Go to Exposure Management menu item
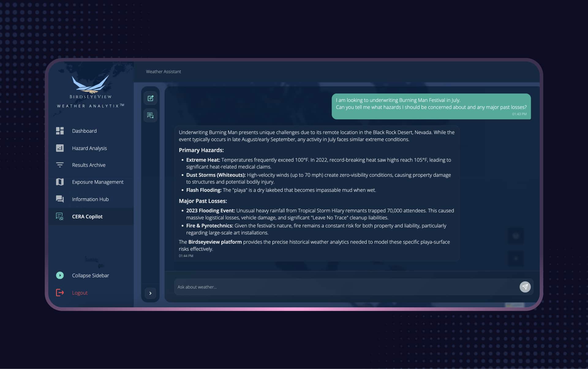 (97, 182)
